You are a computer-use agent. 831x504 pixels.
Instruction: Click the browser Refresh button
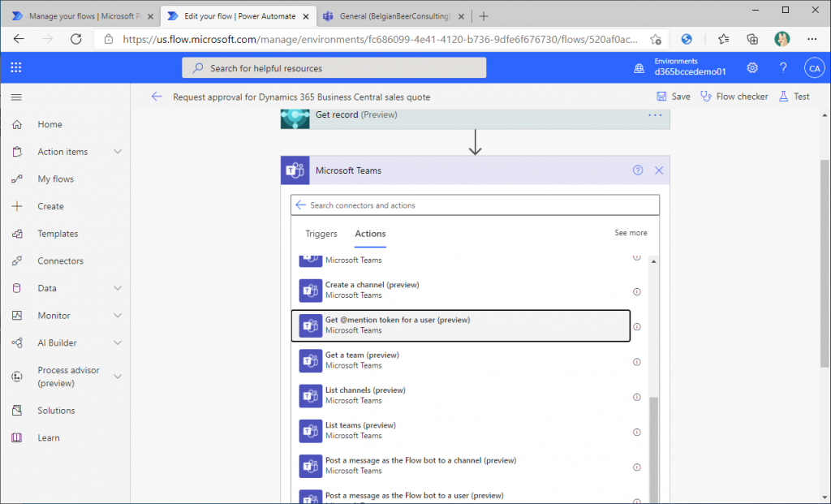pyautogui.click(x=75, y=39)
